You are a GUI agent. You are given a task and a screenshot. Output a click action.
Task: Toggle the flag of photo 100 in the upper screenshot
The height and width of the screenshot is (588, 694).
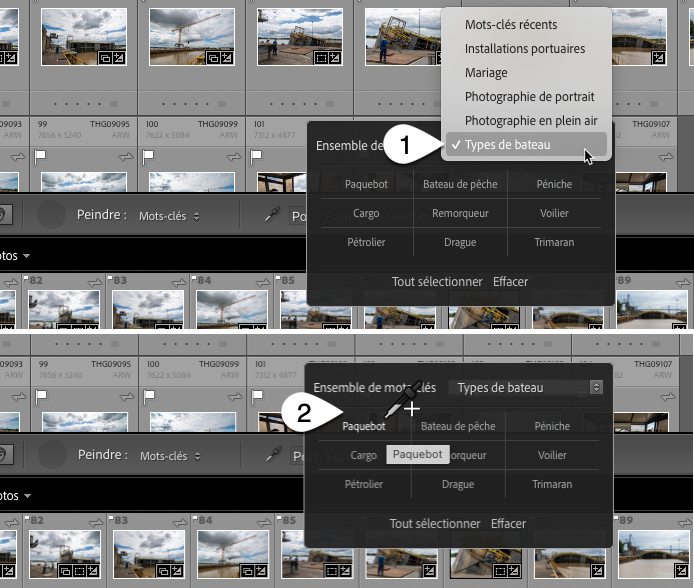click(148, 156)
